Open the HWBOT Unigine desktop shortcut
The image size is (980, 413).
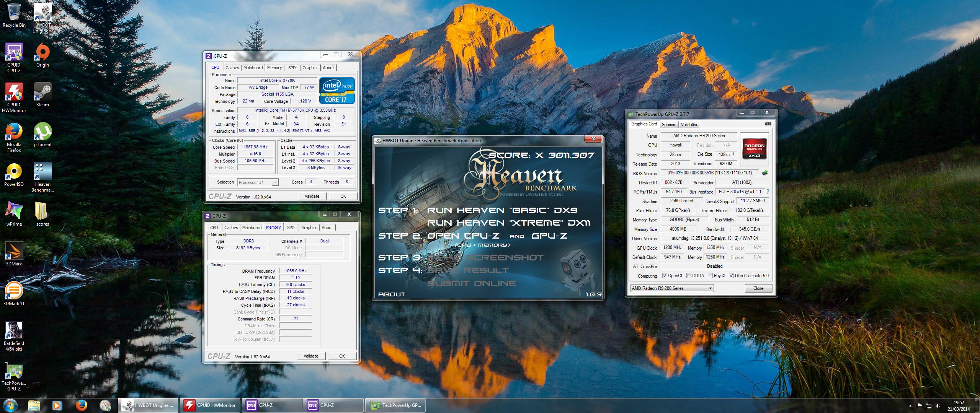(x=42, y=18)
